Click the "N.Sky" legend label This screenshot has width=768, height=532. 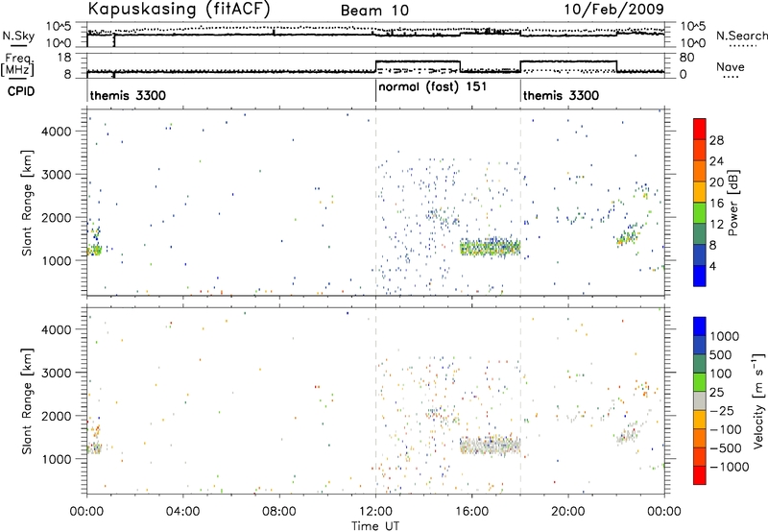18,36
